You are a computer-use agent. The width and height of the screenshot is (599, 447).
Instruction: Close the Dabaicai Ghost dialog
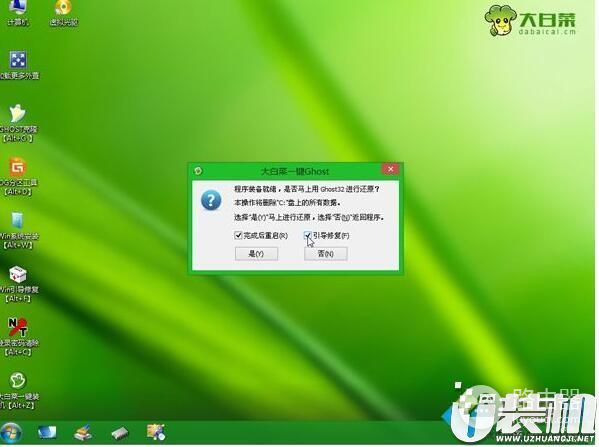[390, 169]
